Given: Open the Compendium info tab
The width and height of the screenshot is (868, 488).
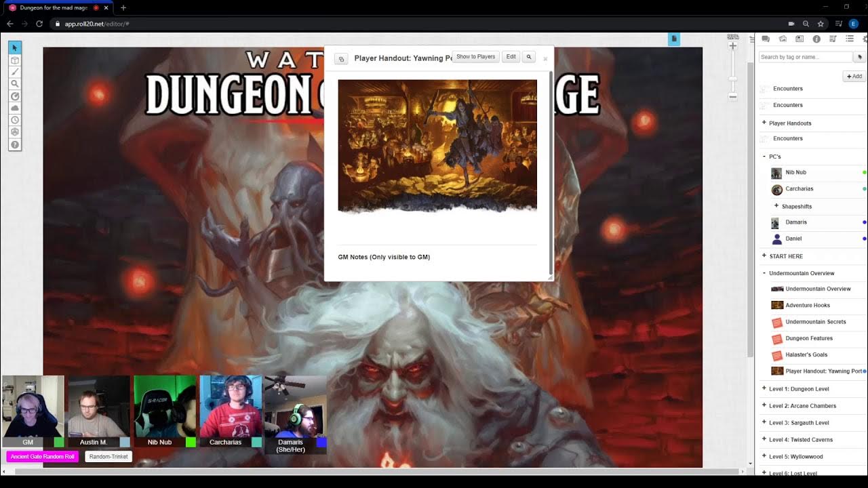Looking at the screenshot, I should (816, 39).
